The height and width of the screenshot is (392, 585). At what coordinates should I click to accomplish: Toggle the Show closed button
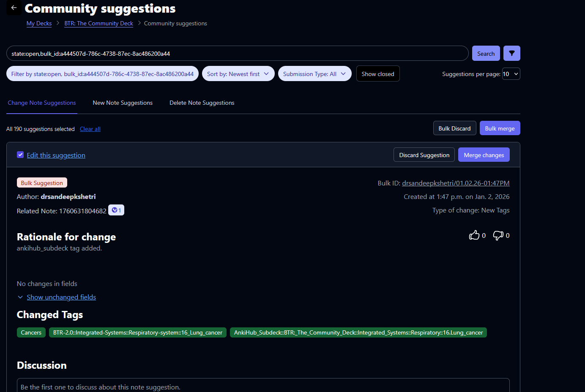pyautogui.click(x=377, y=74)
